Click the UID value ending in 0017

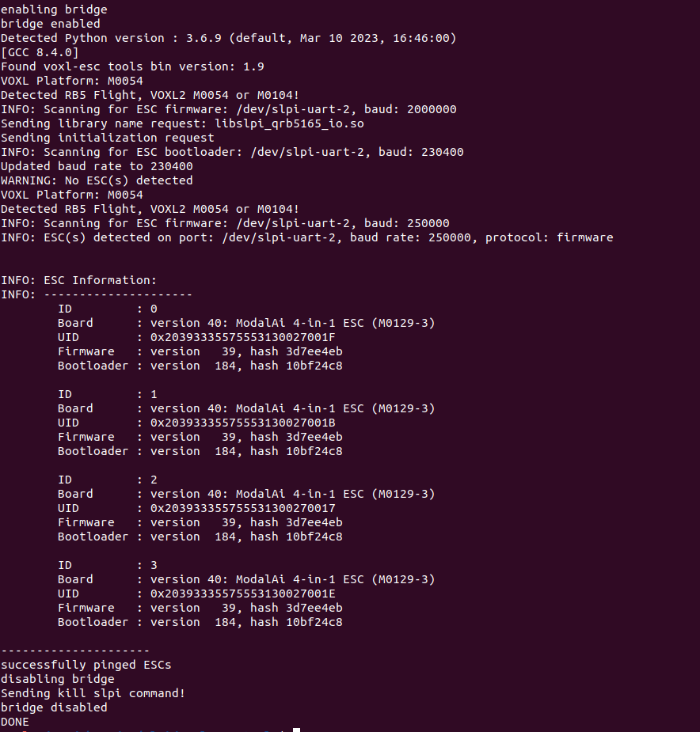[x=242, y=508]
